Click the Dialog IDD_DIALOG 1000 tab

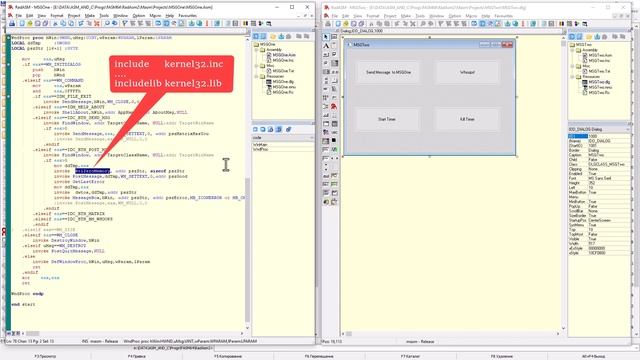click(x=360, y=31)
